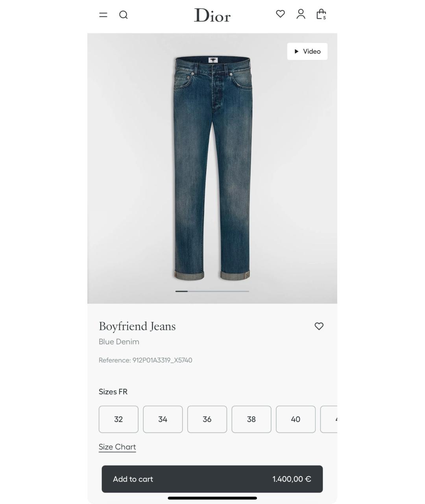Play the product video
The width and height of the screenshot is (425, 504).
point(307,52)
